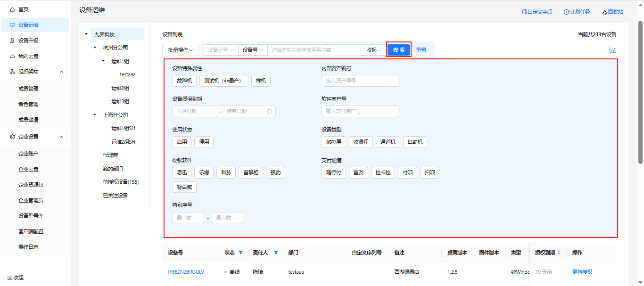Collapse advanced filters with 收起
The width and height of the screenshot is (644, 286).
point(373,50)
